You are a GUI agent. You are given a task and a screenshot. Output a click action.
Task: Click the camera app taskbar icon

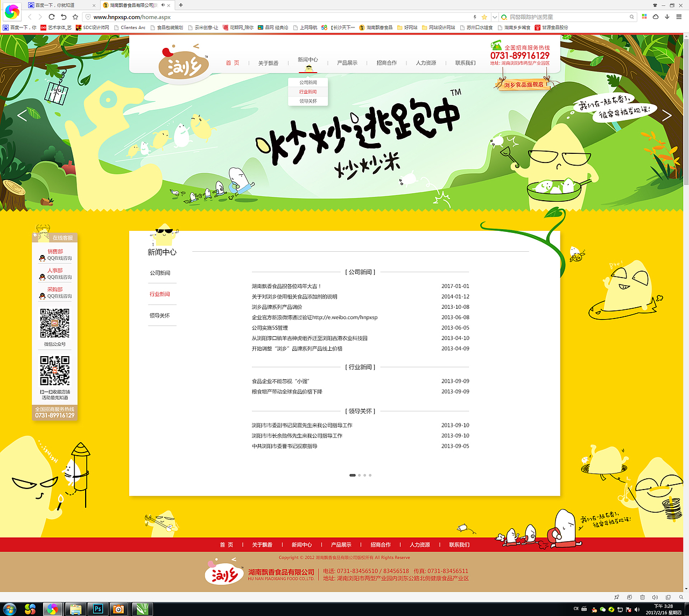coord(118,609)
